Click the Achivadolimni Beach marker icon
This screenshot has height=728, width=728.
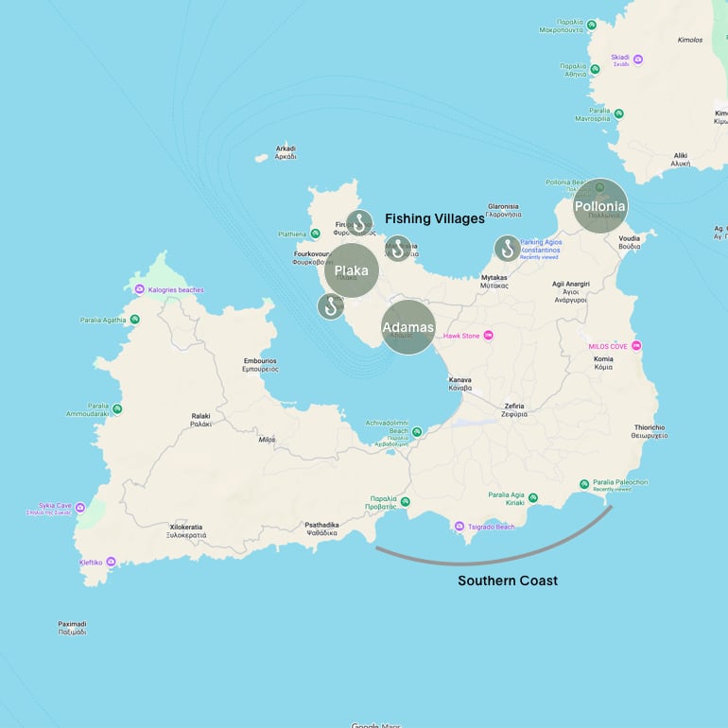click(x=417, y=432)
